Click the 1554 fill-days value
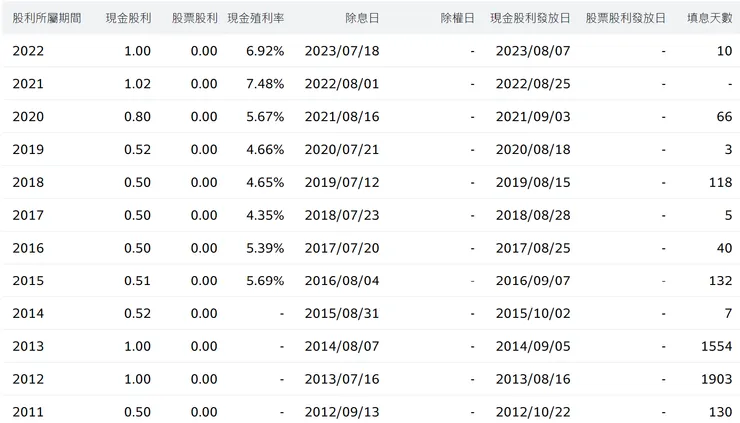The width and height of the screenshot is (740, 423). (717, 347)
